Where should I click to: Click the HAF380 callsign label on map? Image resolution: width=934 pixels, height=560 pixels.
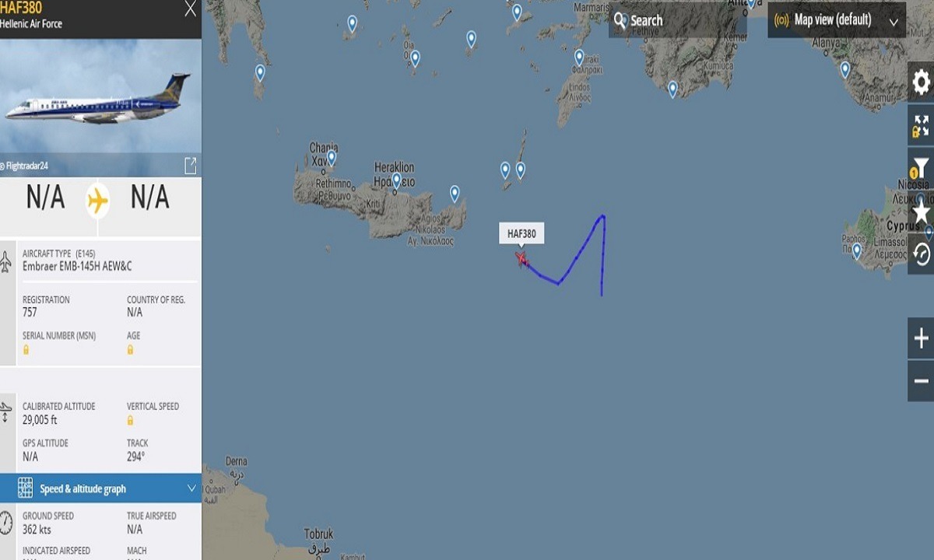pos(521,233)
